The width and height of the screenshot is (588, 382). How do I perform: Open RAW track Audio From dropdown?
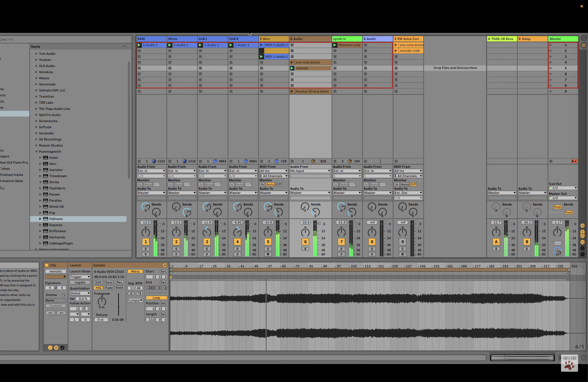[151, 171]
